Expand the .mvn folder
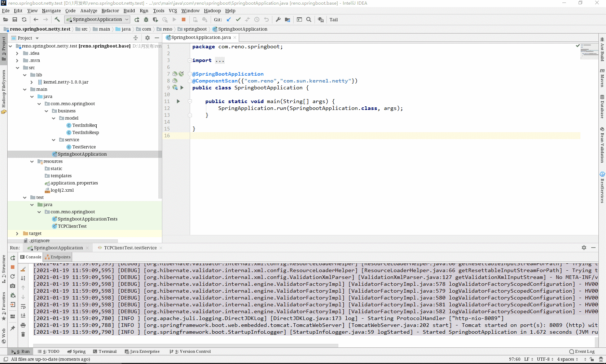606x364 pixels. pos(17,61)
